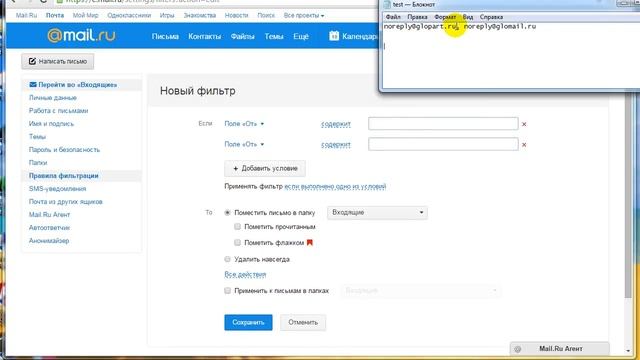
Task: Open the Календарь calendar icon
Action: tap(334, 36)
